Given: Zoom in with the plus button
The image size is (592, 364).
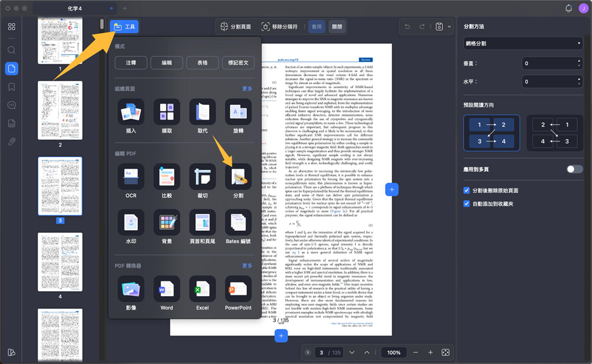Looking at the screenshot, I should (x=430, y=352).
